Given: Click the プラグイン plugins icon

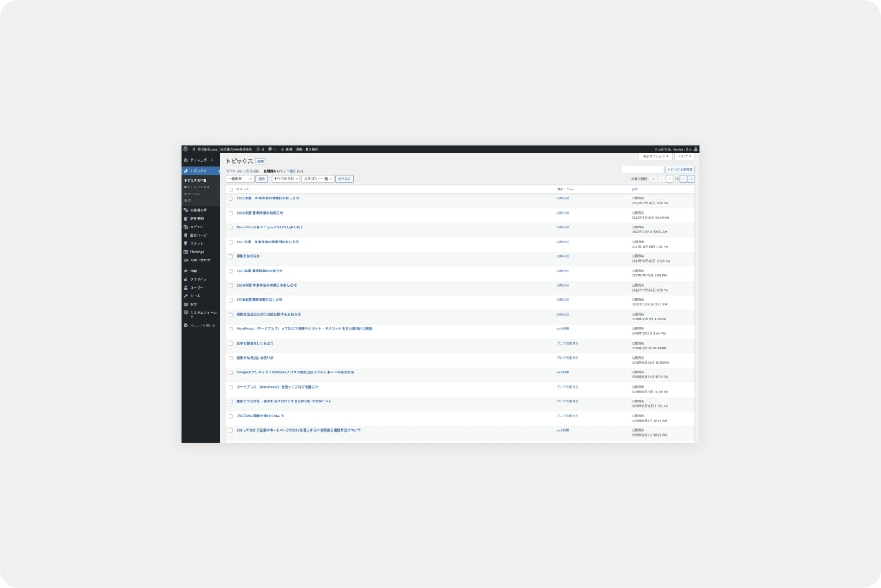Looking at the screenshot, I should point(186,279).
